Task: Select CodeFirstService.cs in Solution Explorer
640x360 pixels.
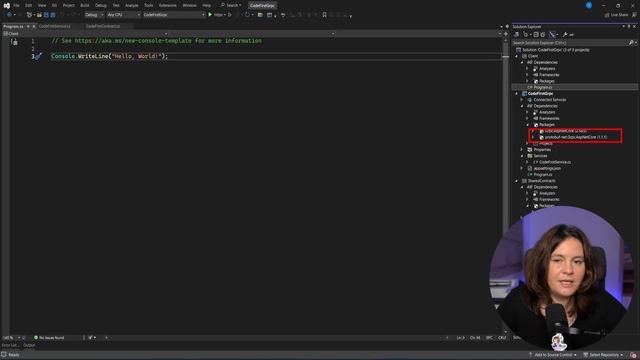Action: click(x=554, y=162)
